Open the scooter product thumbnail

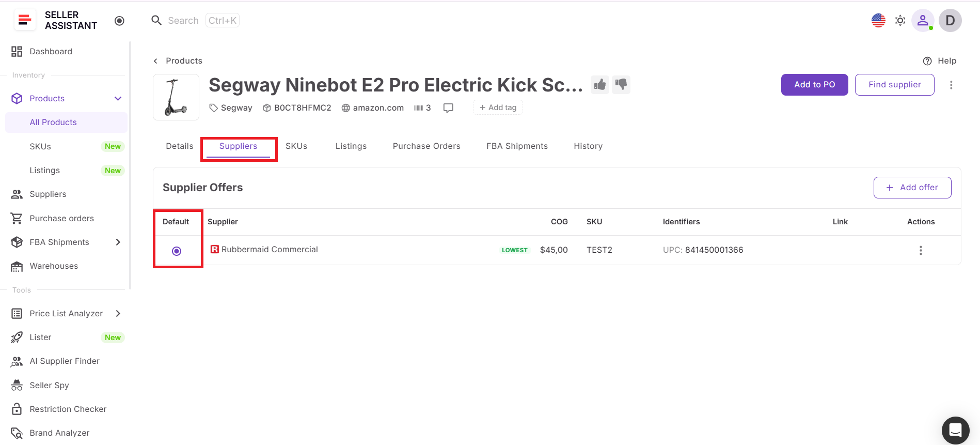point(176,97)
